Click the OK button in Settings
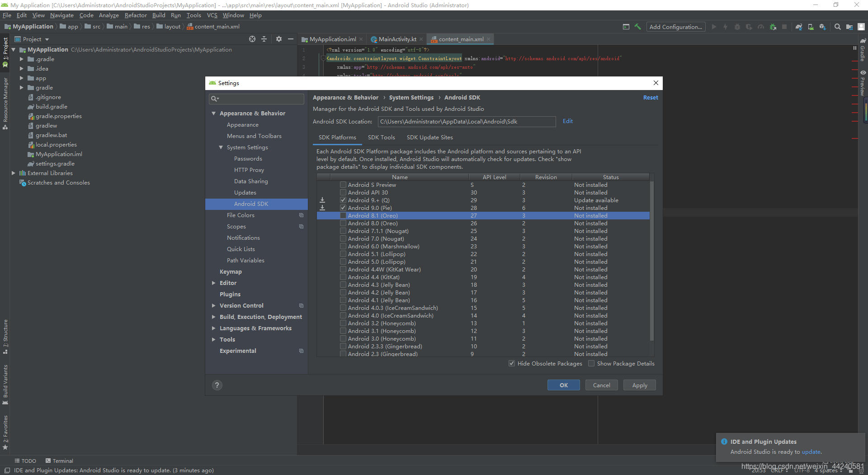868x475 pixels. click(563, 385)
